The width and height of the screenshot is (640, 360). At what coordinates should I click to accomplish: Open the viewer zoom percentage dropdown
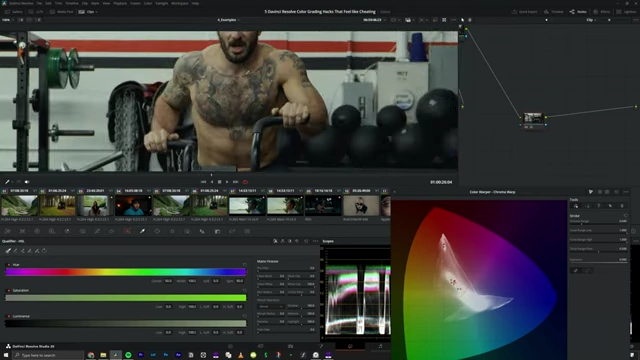pos(8,20)
